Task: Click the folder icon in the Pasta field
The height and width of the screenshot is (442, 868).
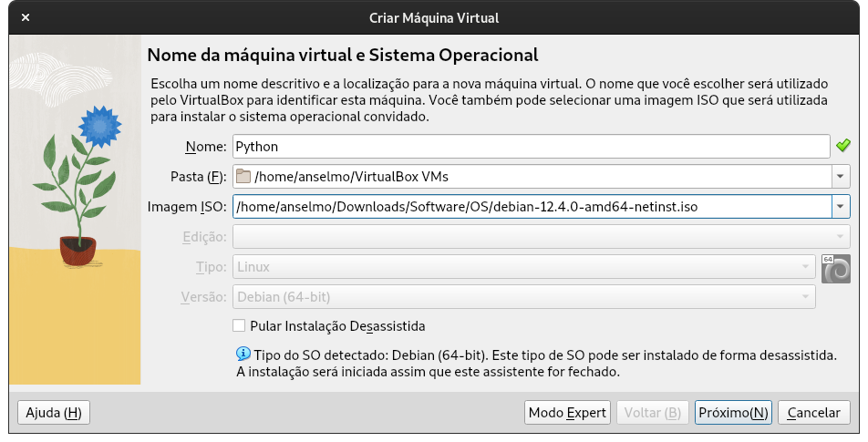Action: tap(243, 177)
